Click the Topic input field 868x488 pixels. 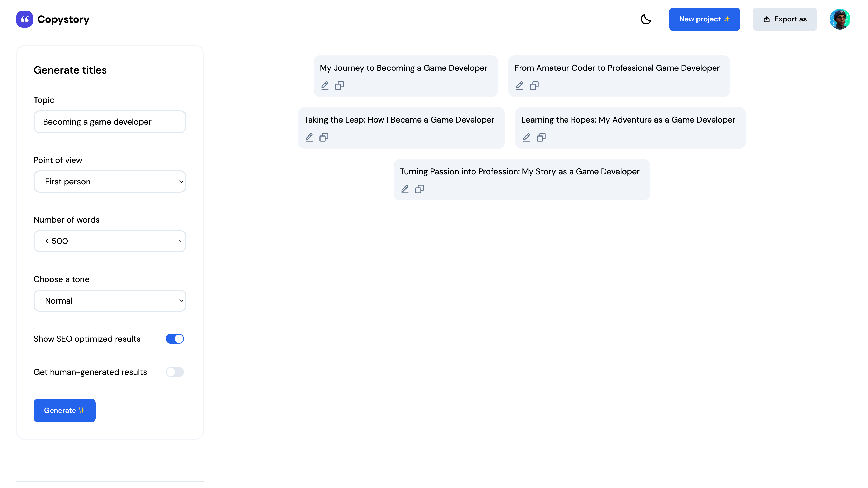[x=110, y=121]
